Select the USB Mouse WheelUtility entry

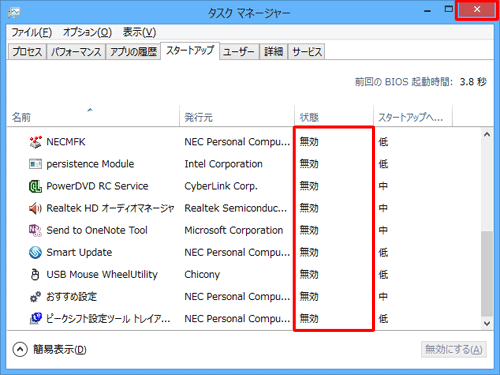tap(102, 275)
